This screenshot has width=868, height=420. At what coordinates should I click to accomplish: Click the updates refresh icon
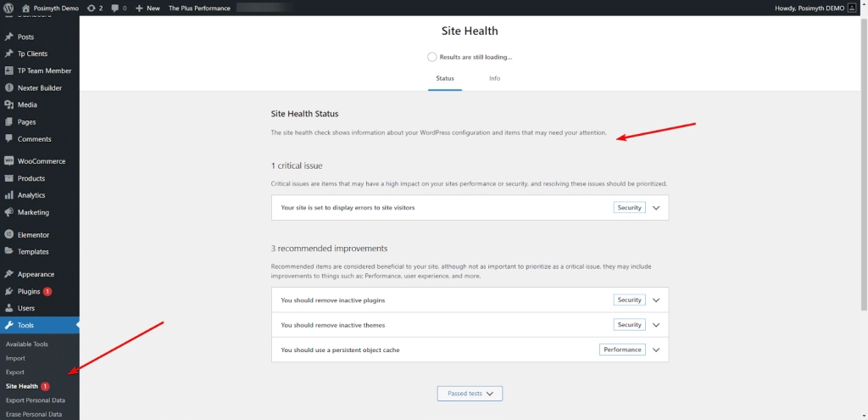pos(92,8)
